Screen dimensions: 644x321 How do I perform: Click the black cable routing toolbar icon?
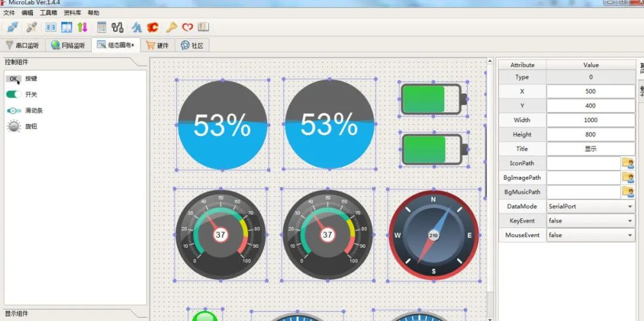tap(117, 27)
